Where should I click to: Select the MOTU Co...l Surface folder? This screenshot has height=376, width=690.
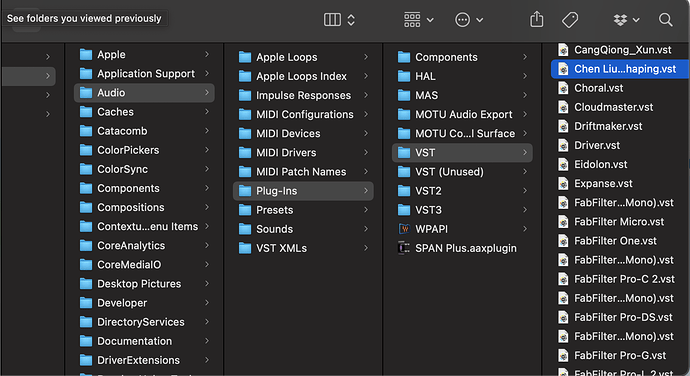[x=462, y=133]
